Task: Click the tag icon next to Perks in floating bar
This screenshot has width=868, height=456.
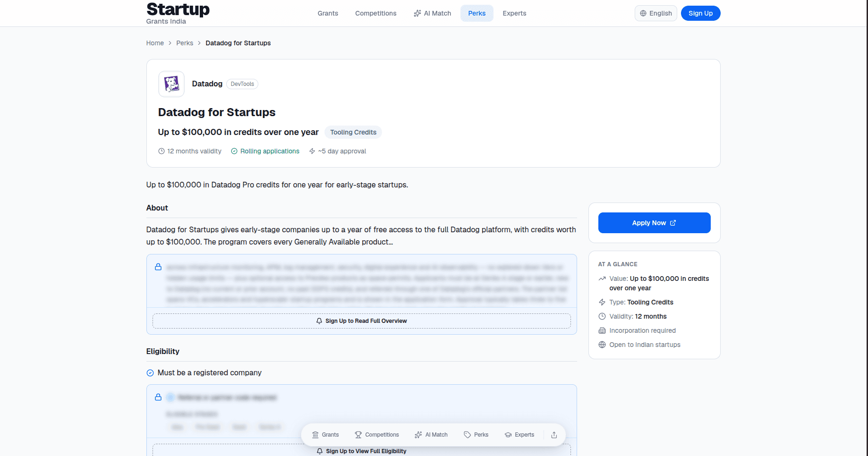Action: coord(467,435)
